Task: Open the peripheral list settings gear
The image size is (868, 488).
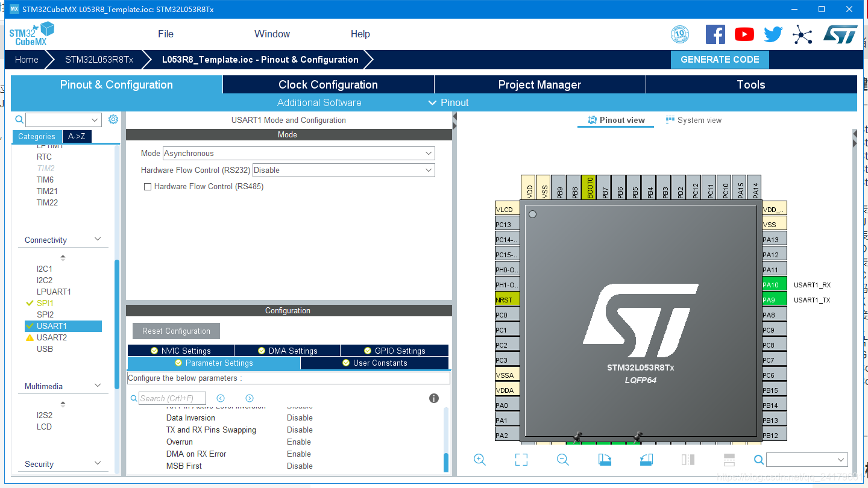Action: point(113,119)
